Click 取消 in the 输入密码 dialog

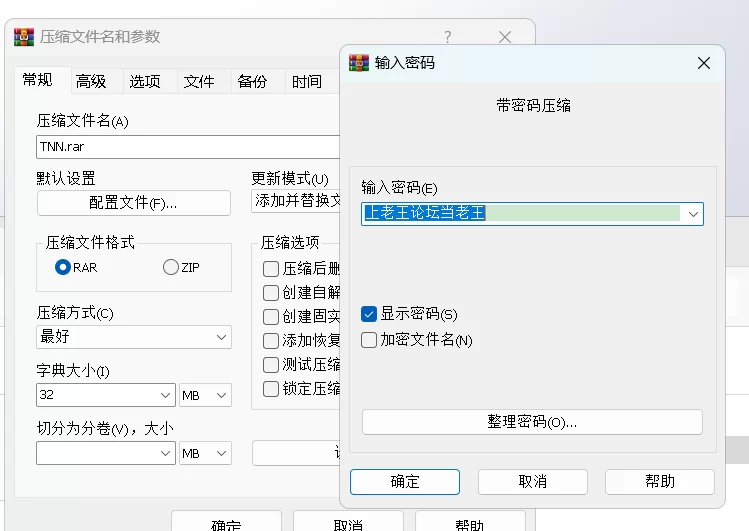point(533,481)
